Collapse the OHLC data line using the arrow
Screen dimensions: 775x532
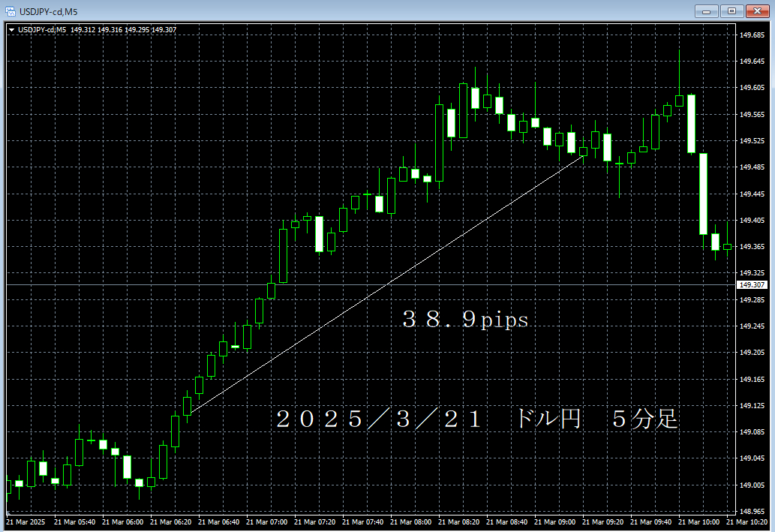click(13, 30)
